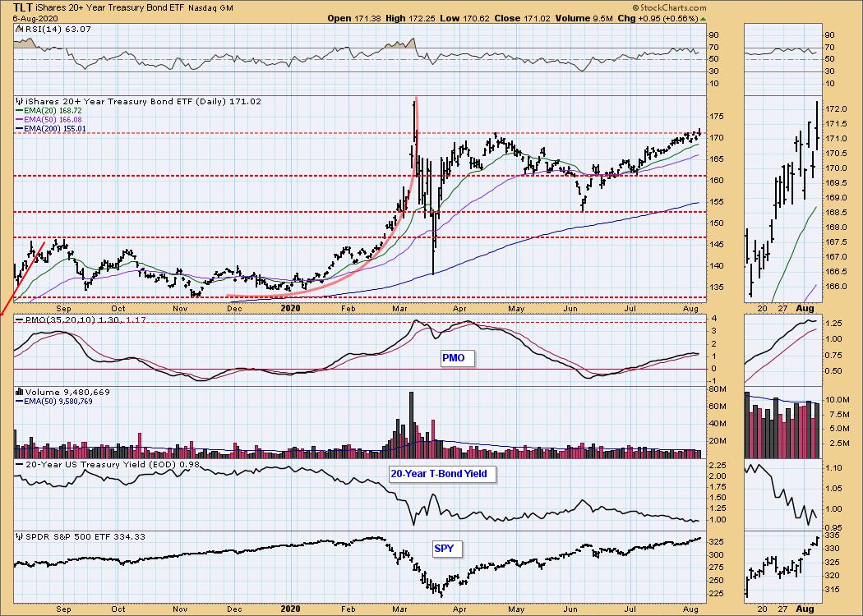Click the 225 SPY axis label
The height and width of the screenshot is (616, 863).
[716, 594]
